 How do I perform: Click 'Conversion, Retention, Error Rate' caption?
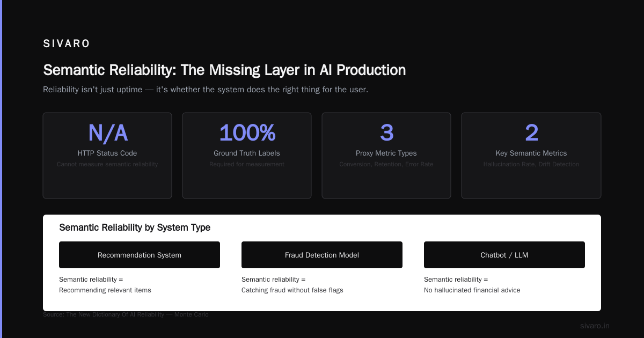386,164
